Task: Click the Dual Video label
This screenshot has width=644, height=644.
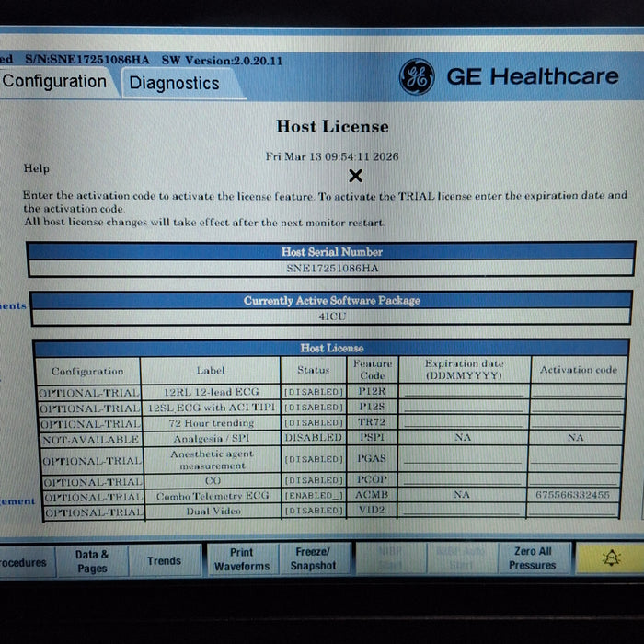Action: pyautogui.click(x=213, y=511)
